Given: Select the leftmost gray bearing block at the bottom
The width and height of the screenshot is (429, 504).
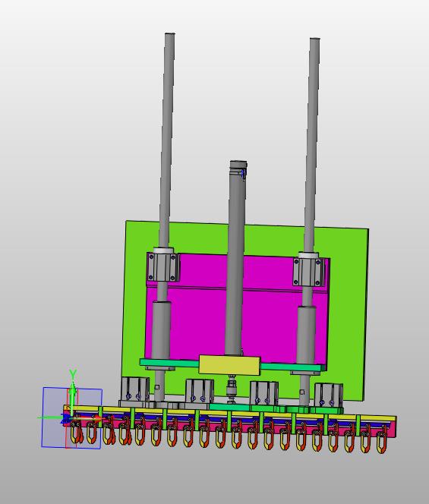Looking at the screenshot, I should click(x=134, y=389).
